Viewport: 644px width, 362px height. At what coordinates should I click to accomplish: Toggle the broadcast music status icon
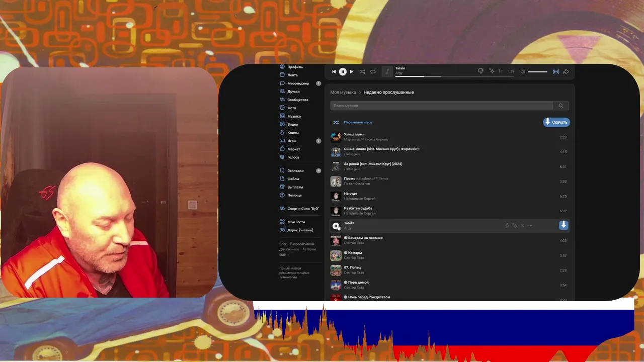[x=556, y=71]
